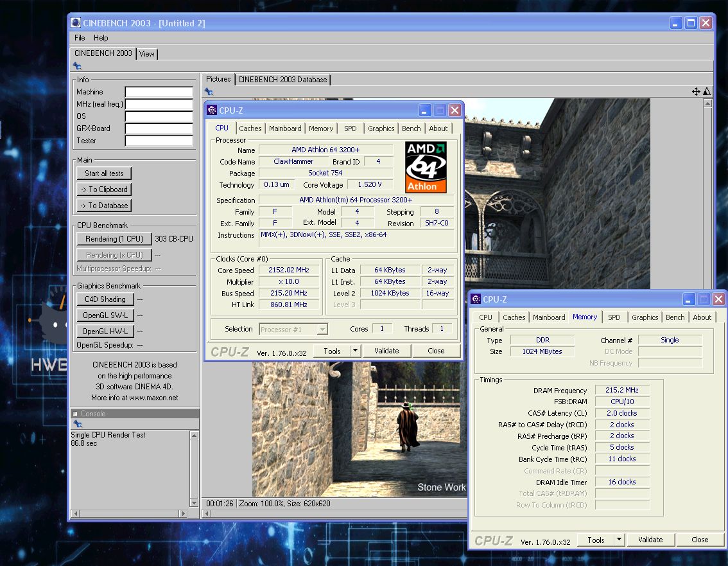Viewport: 728px width, 566px height.
Task: Click Close in the Memory window
Action: (x=700, y=540)
